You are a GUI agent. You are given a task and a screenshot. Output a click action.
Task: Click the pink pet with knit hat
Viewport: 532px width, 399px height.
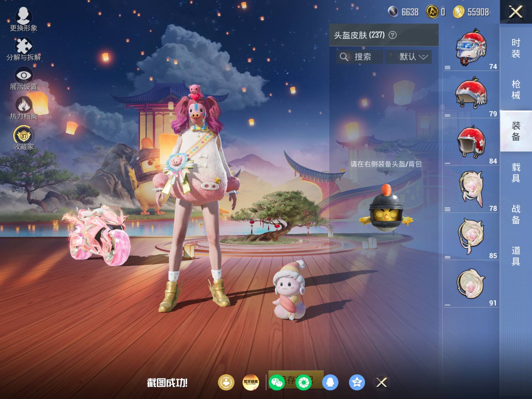pyautogui.click(x=290, y=290)
